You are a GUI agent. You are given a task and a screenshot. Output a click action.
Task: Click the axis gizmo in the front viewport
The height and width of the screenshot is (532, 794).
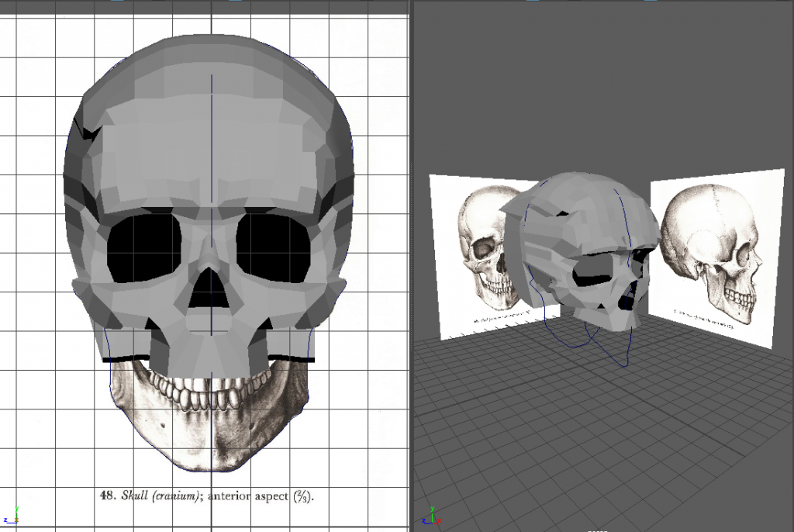tap(14, 515)
